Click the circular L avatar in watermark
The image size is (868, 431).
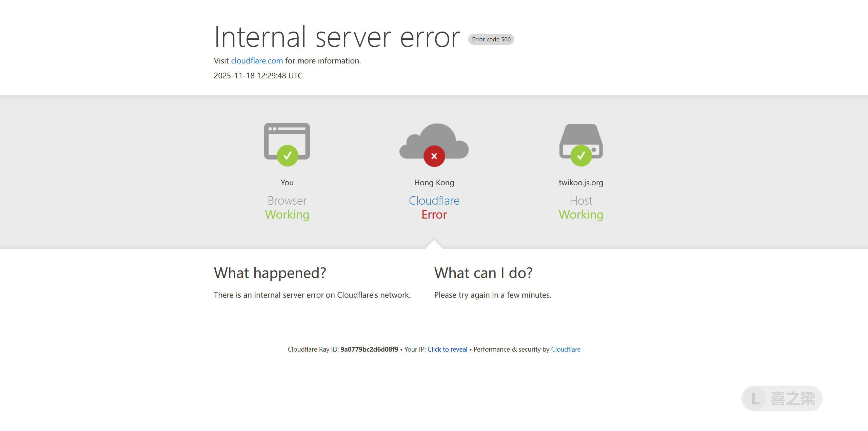755,398
